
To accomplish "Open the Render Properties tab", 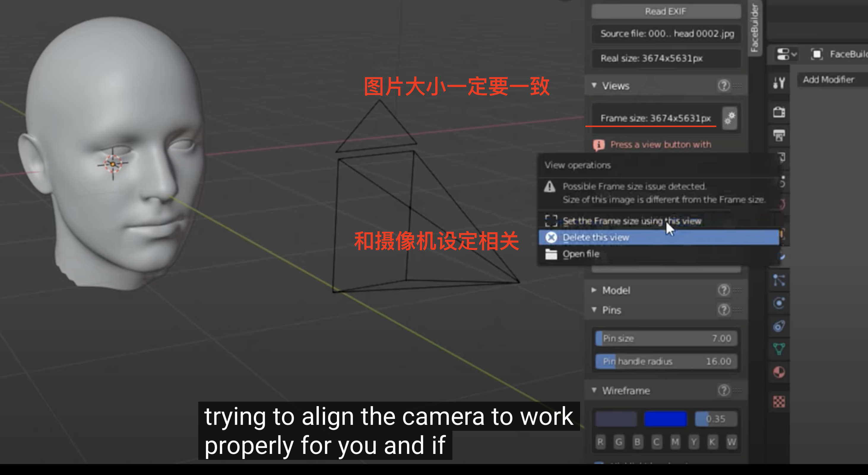I will pyautogui.click(x=778, y=112).
